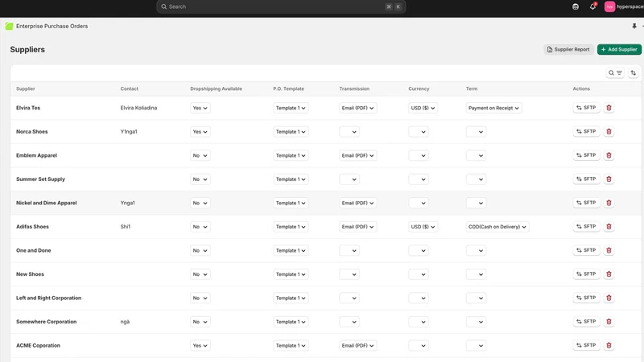
Task: Open Currency dropdown for Adifas Shoes
Action: (x=423, y=227)
